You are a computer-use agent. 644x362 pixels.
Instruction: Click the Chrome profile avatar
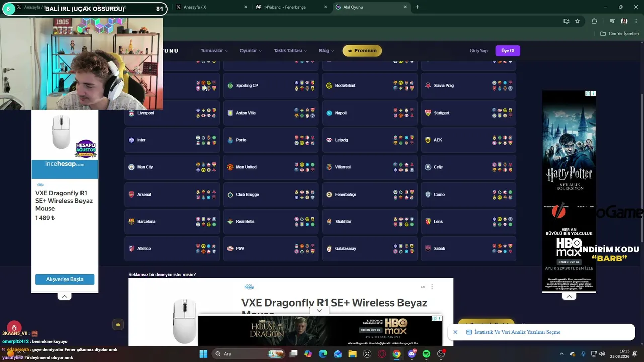click(x=624, y=21)
